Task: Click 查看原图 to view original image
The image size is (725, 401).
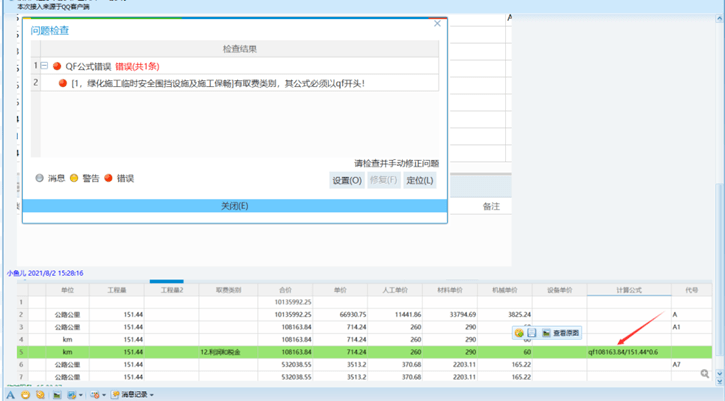Action: (x=561, y=333)
